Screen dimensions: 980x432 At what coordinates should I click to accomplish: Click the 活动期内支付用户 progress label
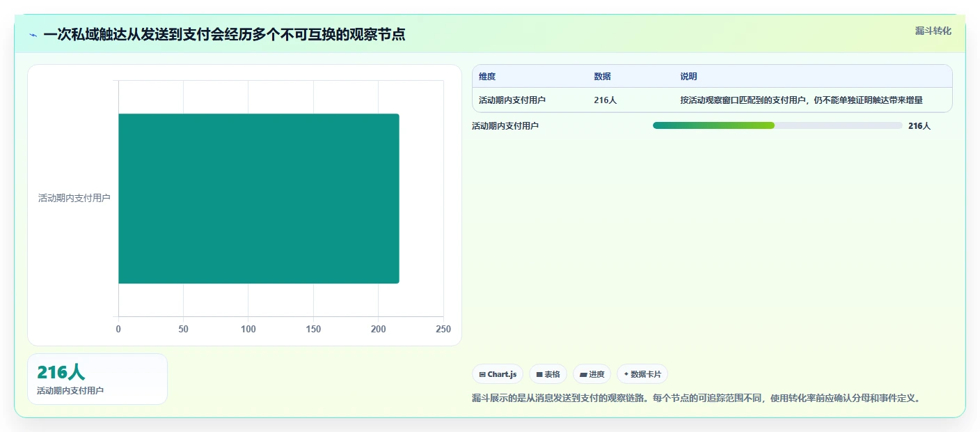pyautogui.click(x=505, y=126)
